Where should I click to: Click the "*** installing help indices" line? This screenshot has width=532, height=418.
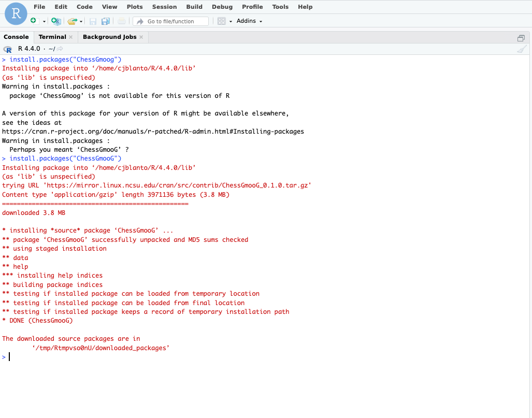pos(52,276)
